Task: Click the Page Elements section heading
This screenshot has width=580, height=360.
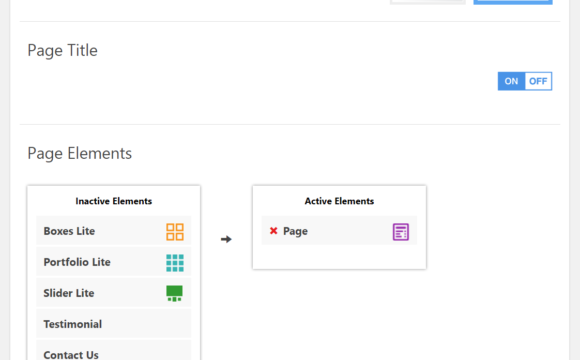Action: click(80, 154)
